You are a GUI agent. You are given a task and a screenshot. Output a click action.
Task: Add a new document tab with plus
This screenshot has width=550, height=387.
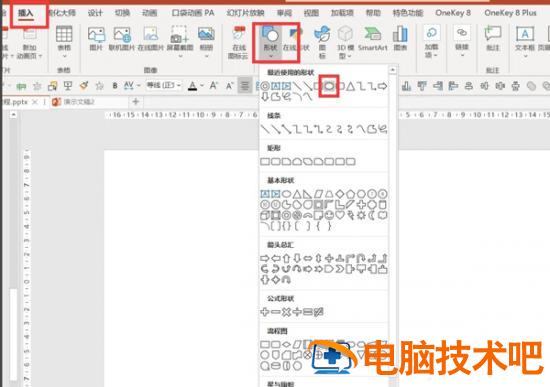coord(136,102)
